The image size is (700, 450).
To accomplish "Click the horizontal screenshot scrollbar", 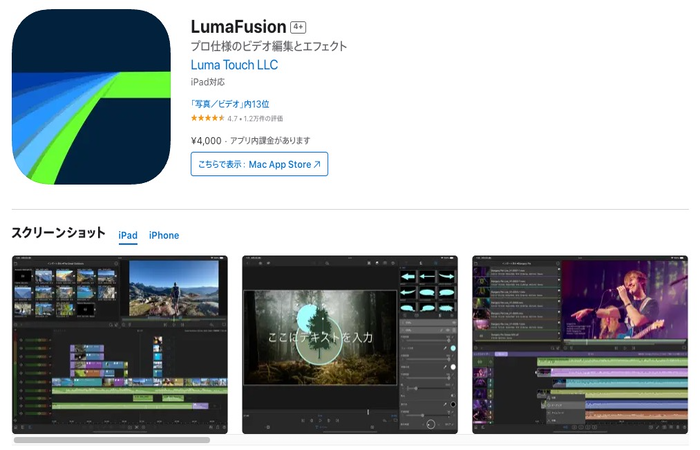I will point(111,440).
